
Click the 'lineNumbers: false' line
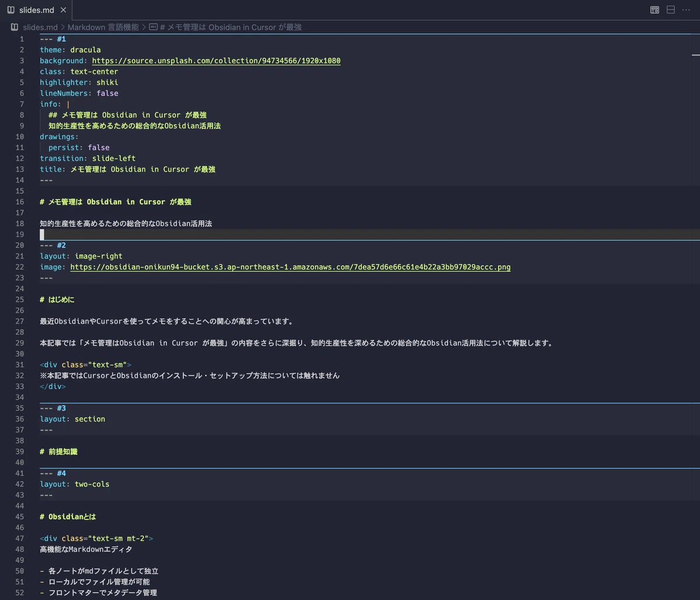pos(79,93)
